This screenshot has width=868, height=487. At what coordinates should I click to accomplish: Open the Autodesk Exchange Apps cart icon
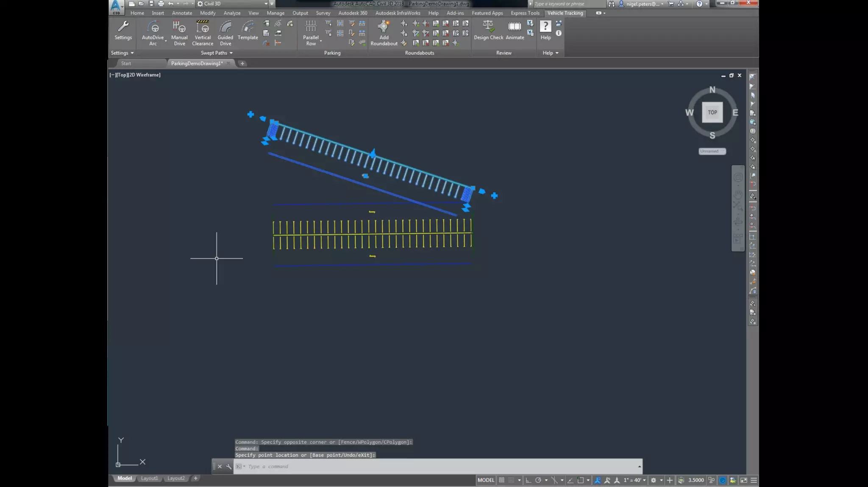tap(671, 3)
